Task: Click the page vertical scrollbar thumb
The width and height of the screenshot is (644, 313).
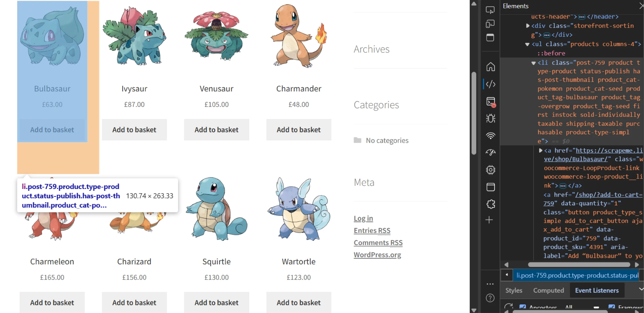Action: (474, 113)
